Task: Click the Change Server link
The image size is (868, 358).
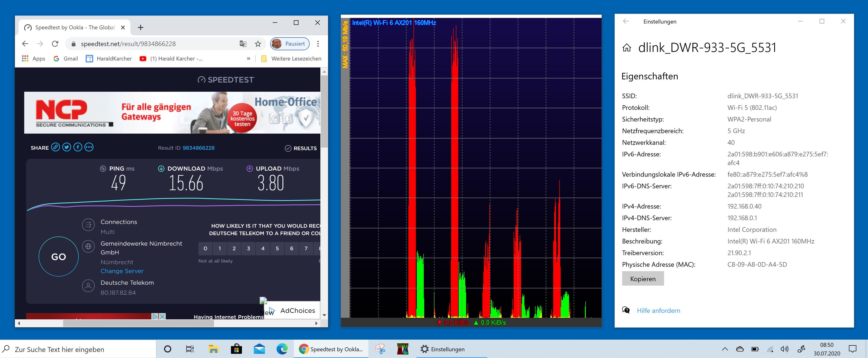Action: tap(122, 271)
